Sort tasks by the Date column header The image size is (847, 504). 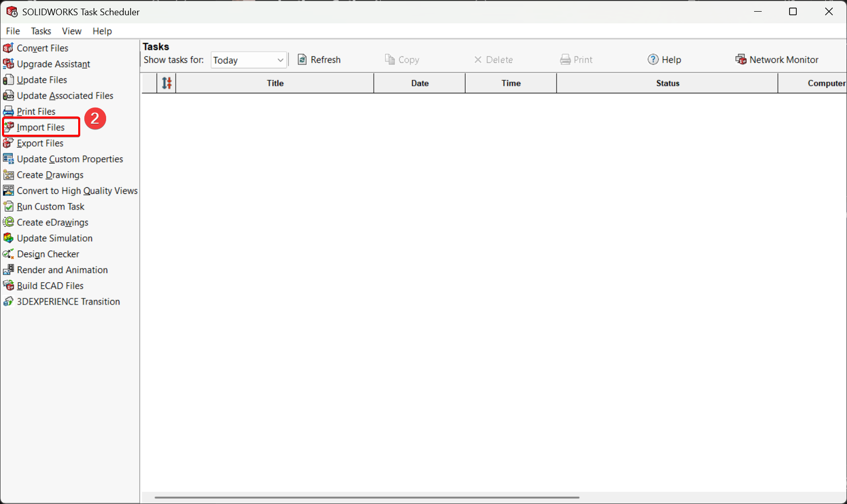(x=420, y=83)
